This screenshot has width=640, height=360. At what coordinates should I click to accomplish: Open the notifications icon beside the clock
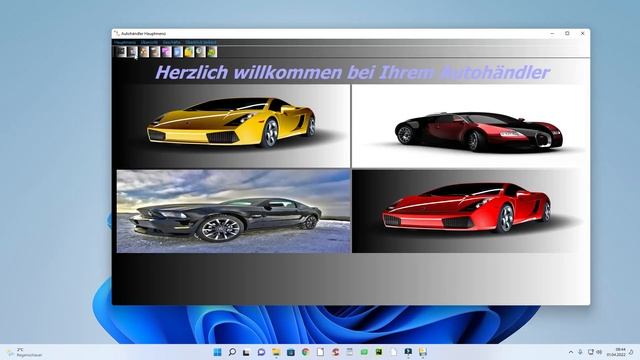[x=631, y=352]
